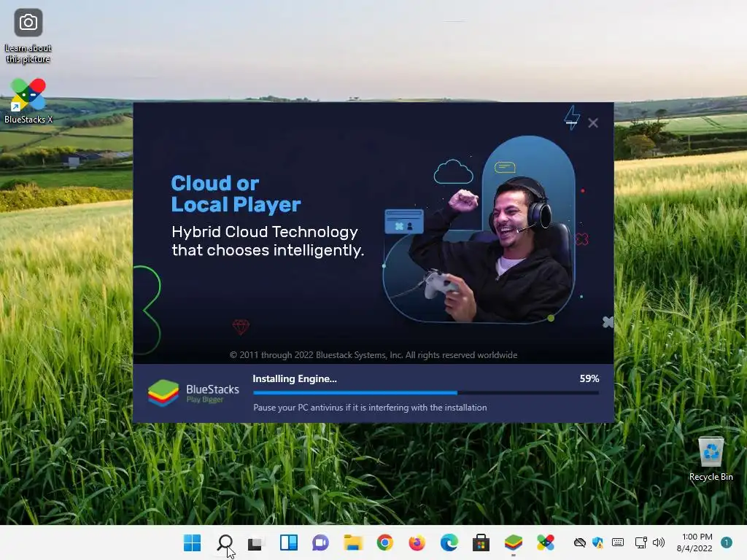Click the BlueStacks logo in installer
Screen dimensions: 747x560
coord(193,393)
